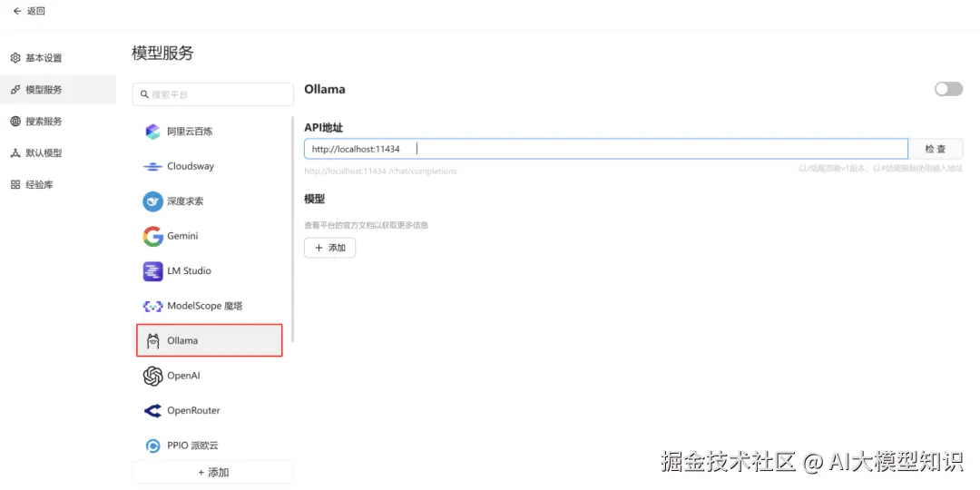
Task: Focus the API地址 input field
Action: [x=605, y=149]
